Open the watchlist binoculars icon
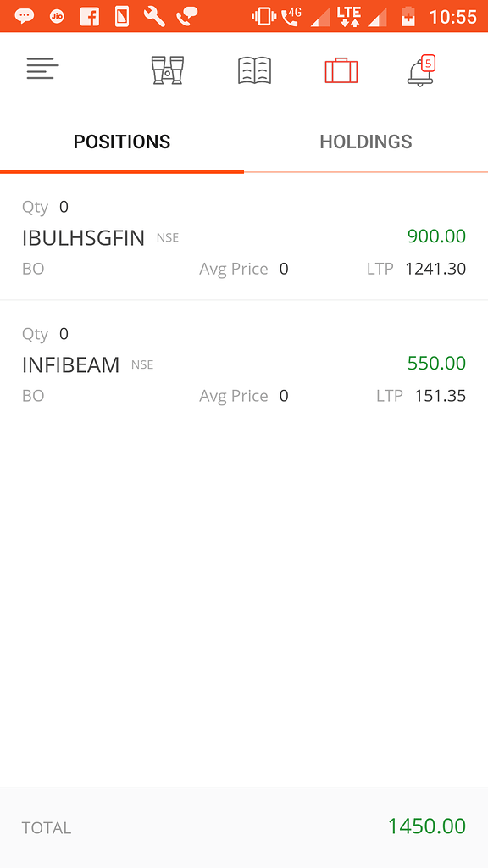 point(168,70)
